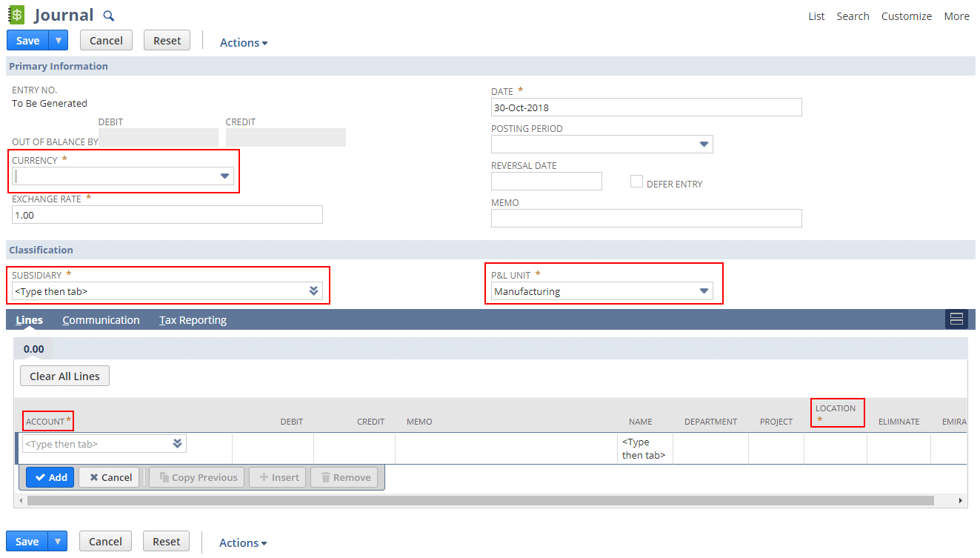Click the Reversal Date field

(547, 182)
